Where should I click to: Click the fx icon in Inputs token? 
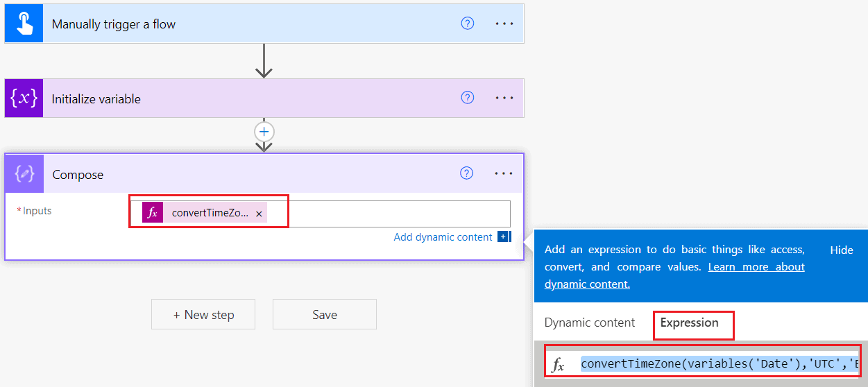pyautogui.click(x=153, y=213)
